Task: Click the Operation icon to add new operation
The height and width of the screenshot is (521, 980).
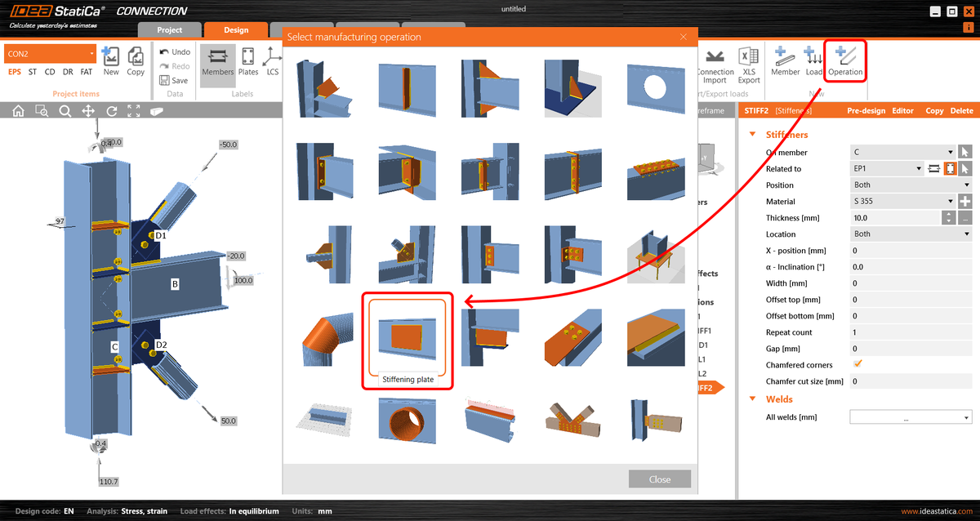Action: (844, 60)
